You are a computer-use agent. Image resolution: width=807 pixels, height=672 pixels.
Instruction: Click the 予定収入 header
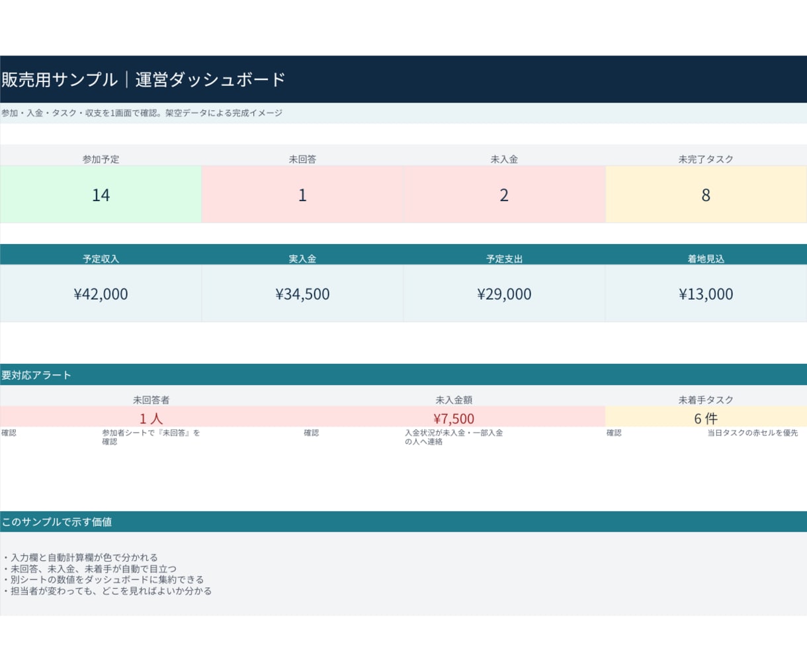pyautogui.click(x=101, y=259)
